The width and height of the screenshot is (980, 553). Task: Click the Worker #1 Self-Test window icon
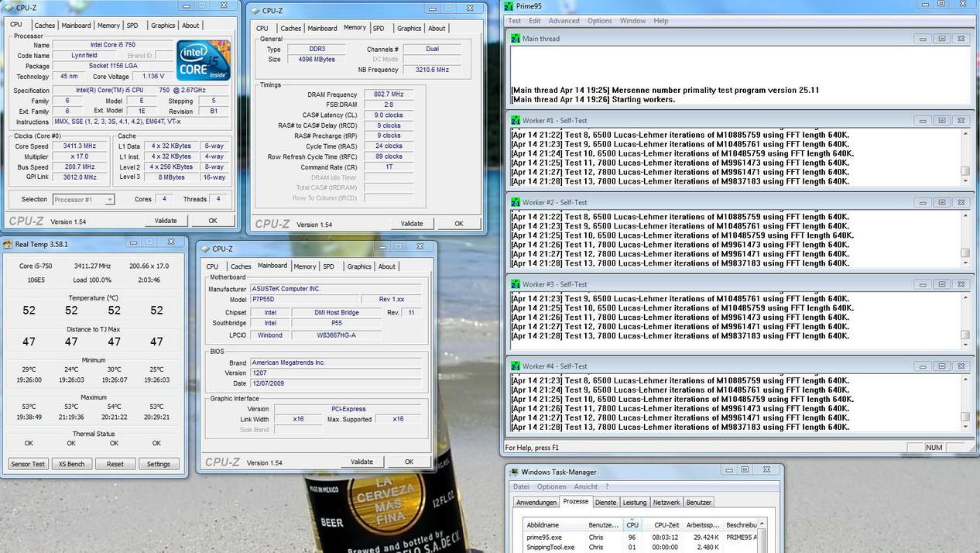(516, 120)
